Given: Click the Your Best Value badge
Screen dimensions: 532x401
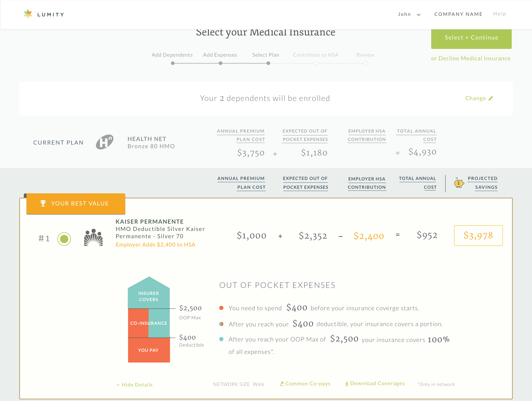Looking at the screenshot, I should (76, 204).
